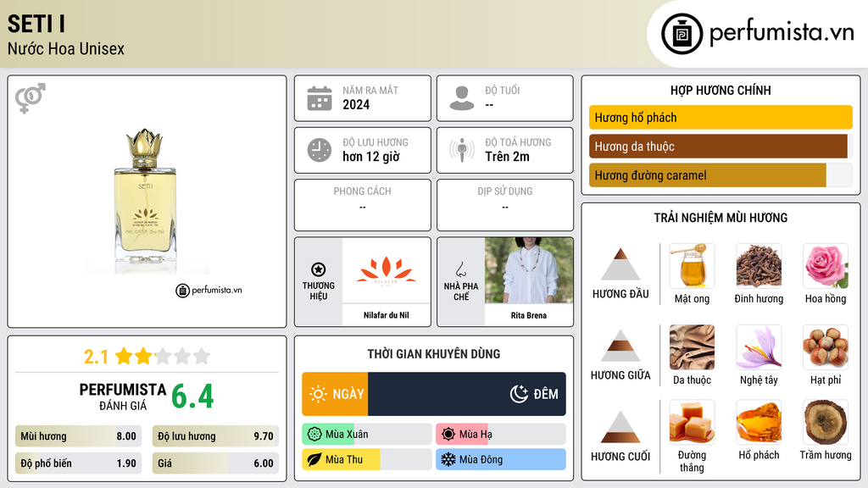Viewport: 868px width, 488px height.
Task: Click the flower icon for Mùa Xuân
Action: [x=314, y=435]
